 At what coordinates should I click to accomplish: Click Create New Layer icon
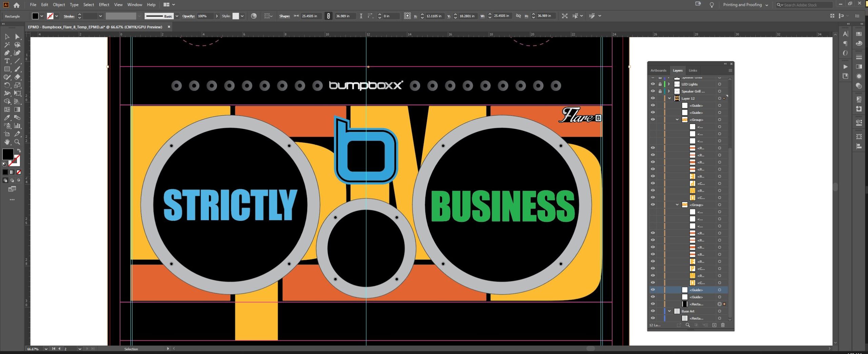pyautogui.click(x=714, y=325)
